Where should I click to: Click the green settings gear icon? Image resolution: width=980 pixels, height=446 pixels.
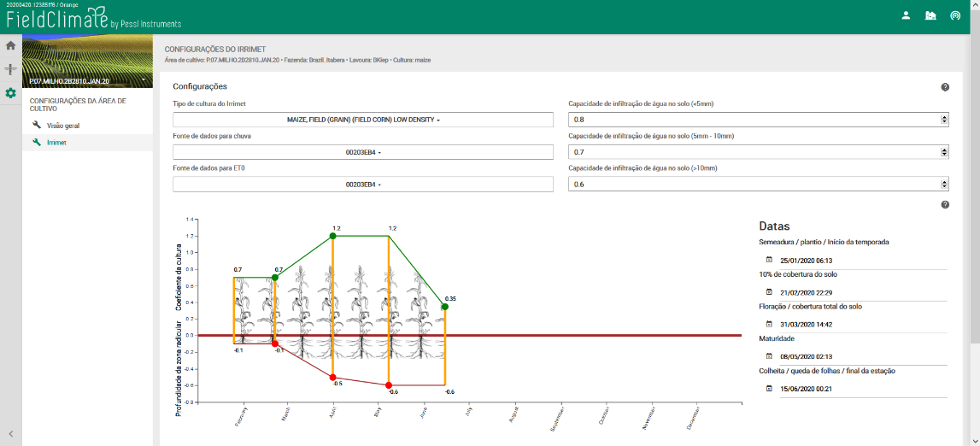10,93
